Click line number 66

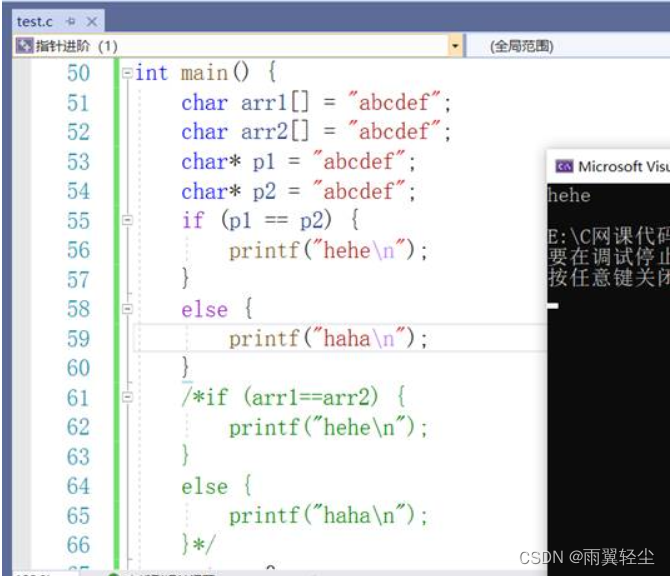click(78, 545)
